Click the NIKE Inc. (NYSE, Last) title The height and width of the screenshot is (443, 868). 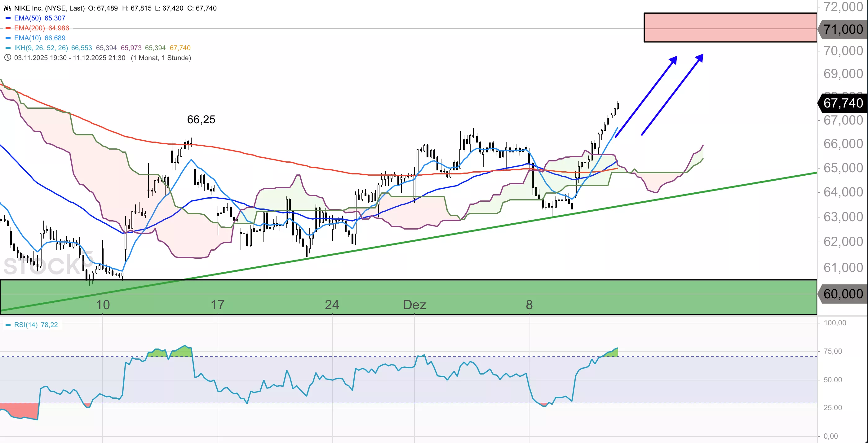pos(49,8)
